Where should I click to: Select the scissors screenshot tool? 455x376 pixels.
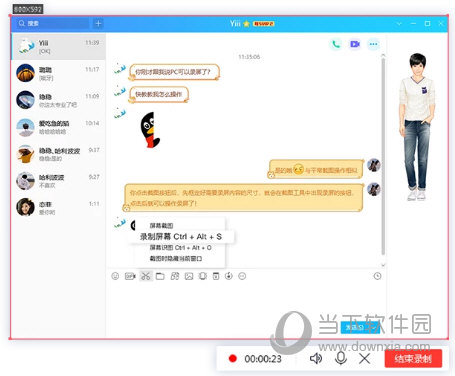146,276
